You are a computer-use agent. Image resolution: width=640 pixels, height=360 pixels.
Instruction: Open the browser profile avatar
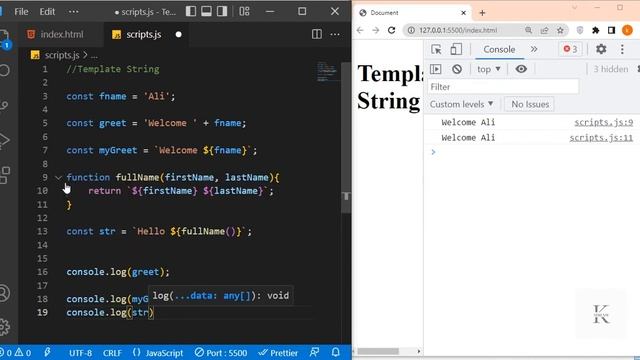627,30
